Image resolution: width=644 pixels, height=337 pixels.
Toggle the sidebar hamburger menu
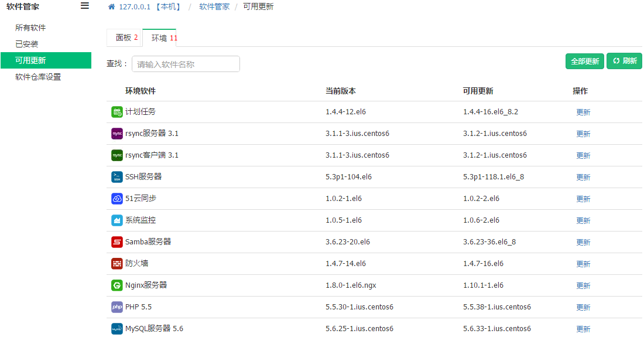click(x=85, y=6)
